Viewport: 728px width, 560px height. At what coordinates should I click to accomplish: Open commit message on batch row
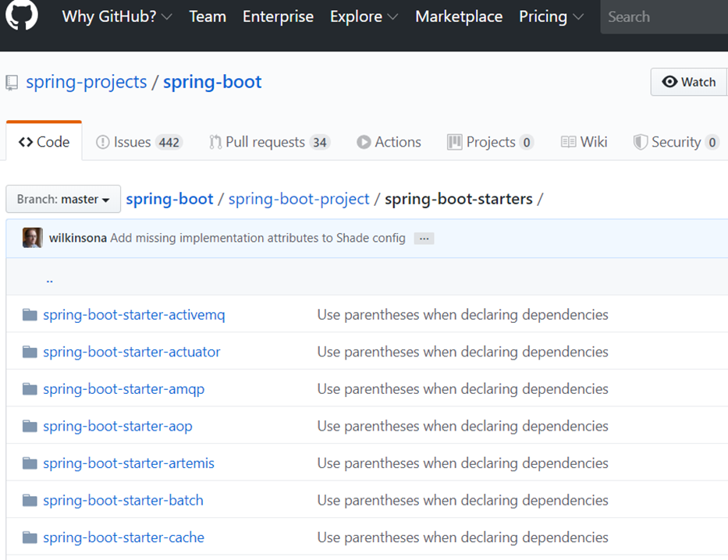(x=463, y=500)
